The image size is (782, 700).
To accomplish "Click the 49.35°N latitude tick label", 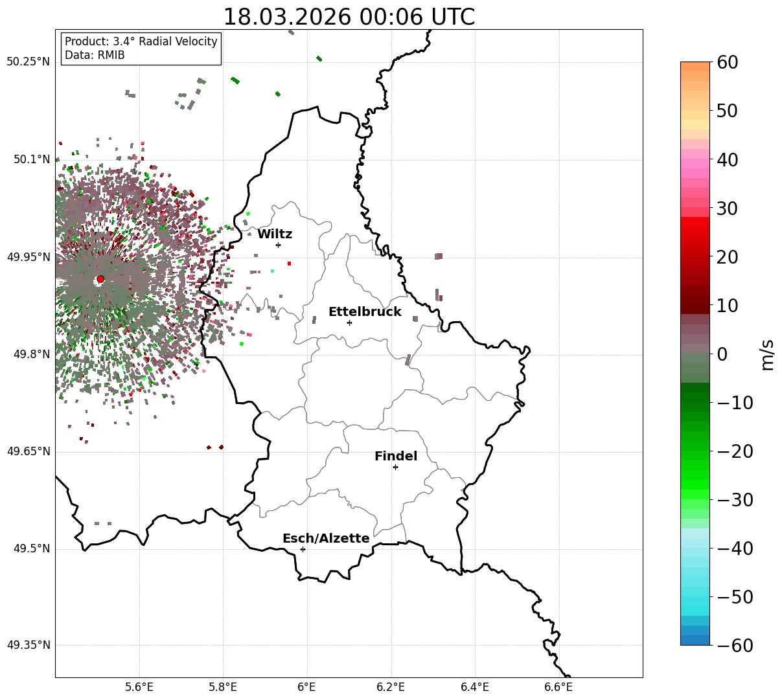I will pyautogui.click(x=28, y=645).
